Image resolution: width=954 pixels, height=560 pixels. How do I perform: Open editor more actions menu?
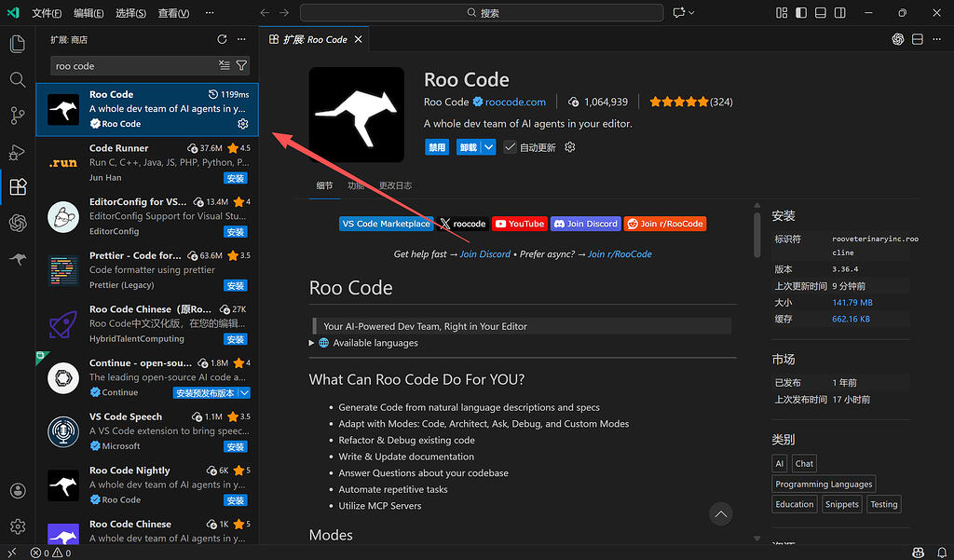pos(937,39)
